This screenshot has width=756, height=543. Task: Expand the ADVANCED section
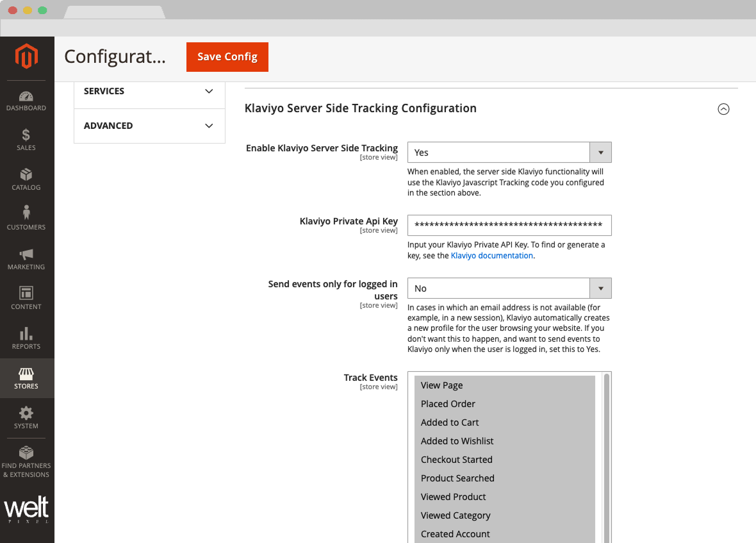[x=149, y=126]
